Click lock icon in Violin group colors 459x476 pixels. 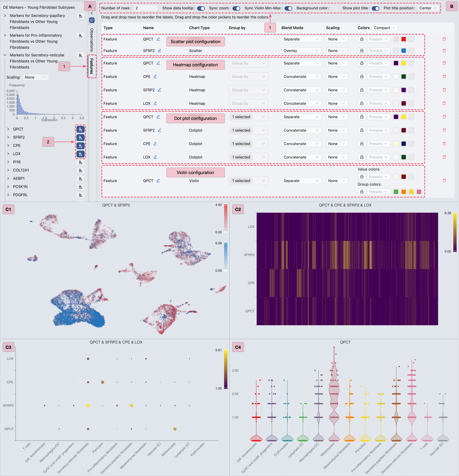click(x=362, y=192)
